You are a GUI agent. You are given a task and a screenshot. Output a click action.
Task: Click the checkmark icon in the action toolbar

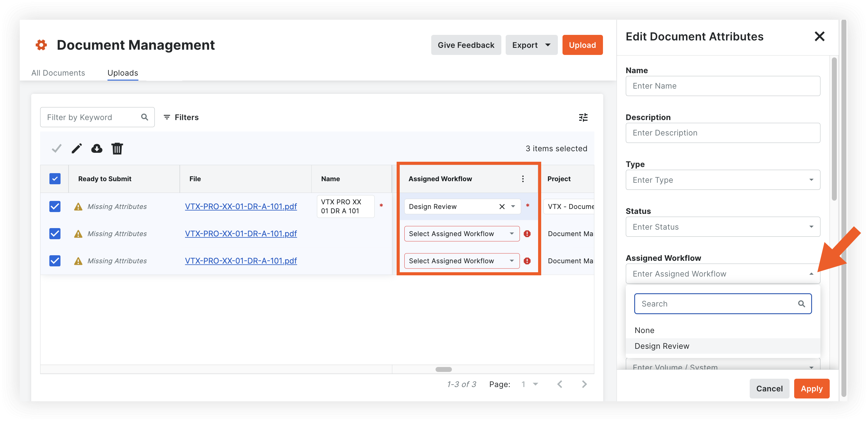pos(56,148)
